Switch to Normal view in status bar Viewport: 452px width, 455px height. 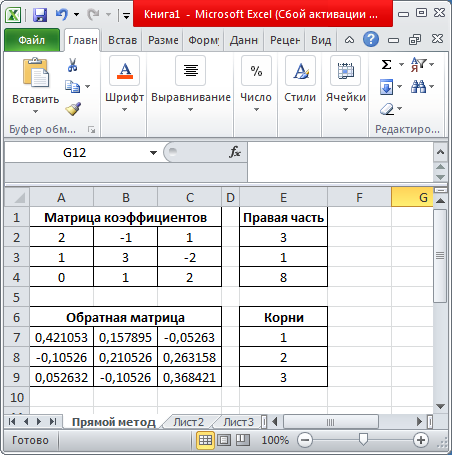[205, 440]
